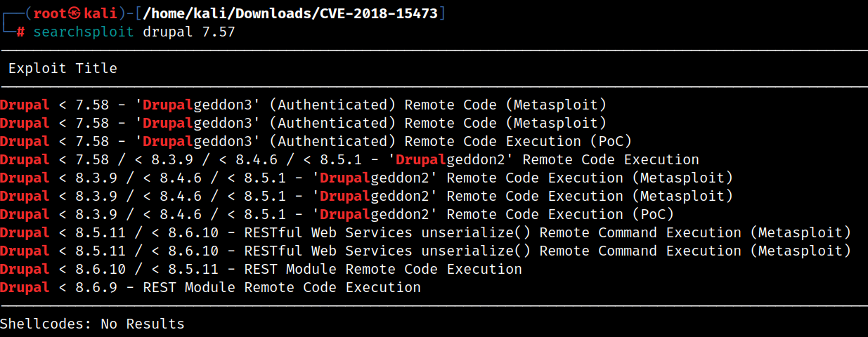Select the Drupalgeddon2 Remote Code Execution (PoC) line

click(337, 214)
